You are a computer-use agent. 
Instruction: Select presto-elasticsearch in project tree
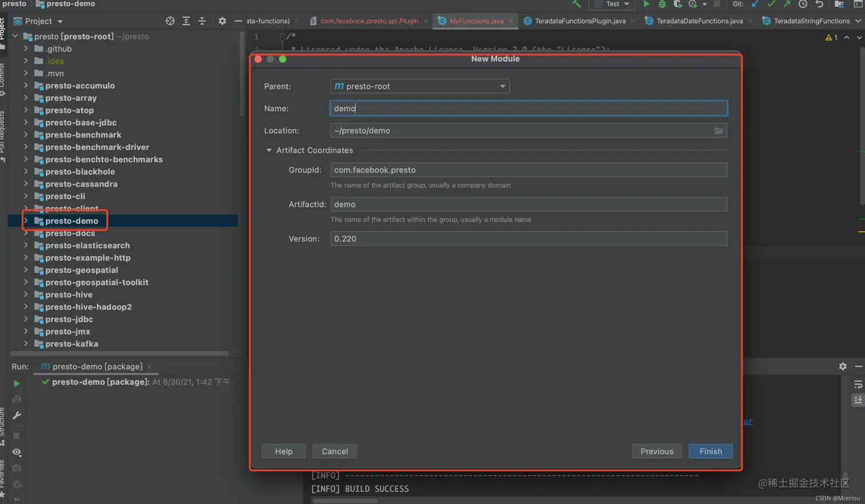[x=88, y=245]
